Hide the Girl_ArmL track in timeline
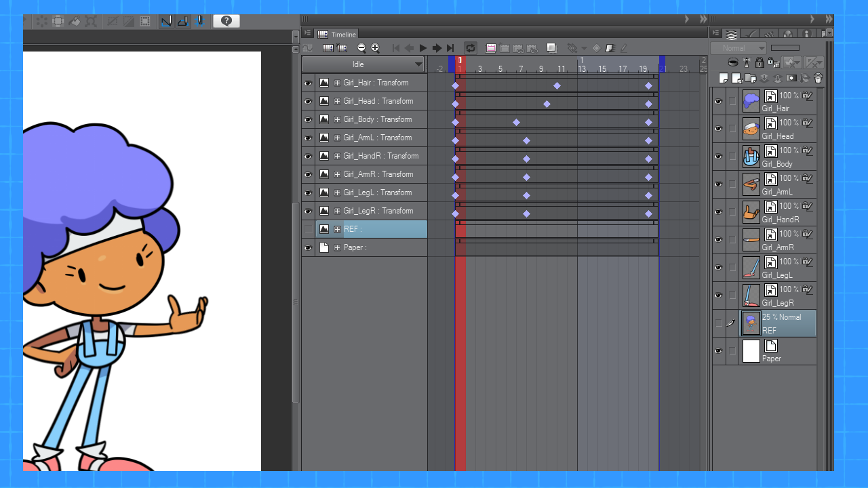 pos(309,138)
